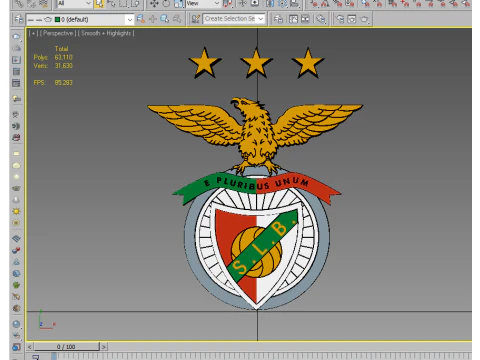Click the light bulb icon in left sidebar

(16, 98)
